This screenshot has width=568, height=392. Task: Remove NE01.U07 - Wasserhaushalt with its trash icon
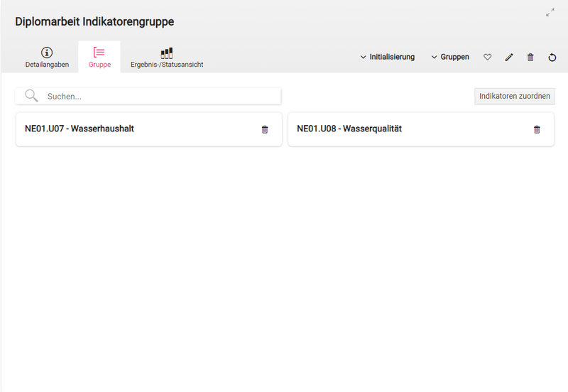point(265,129)
